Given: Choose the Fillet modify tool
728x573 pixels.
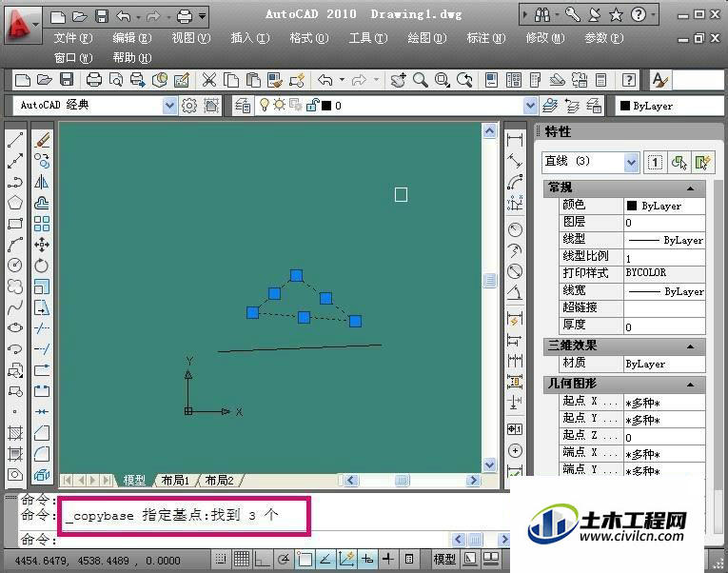Looking at the screenshot, I should coord(42,454).
